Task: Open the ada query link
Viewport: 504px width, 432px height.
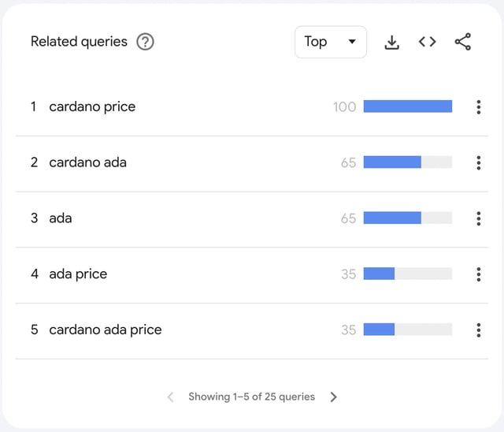Action: pos(61,218)
